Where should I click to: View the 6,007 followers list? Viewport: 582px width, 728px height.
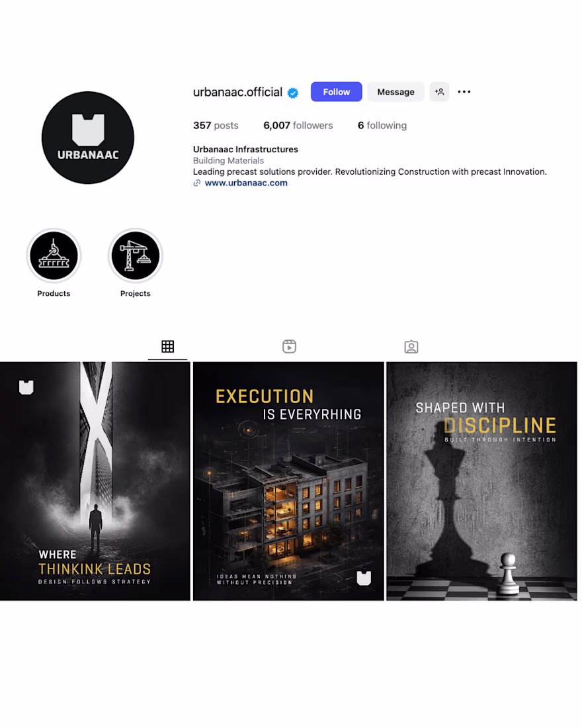pos(298,125)
